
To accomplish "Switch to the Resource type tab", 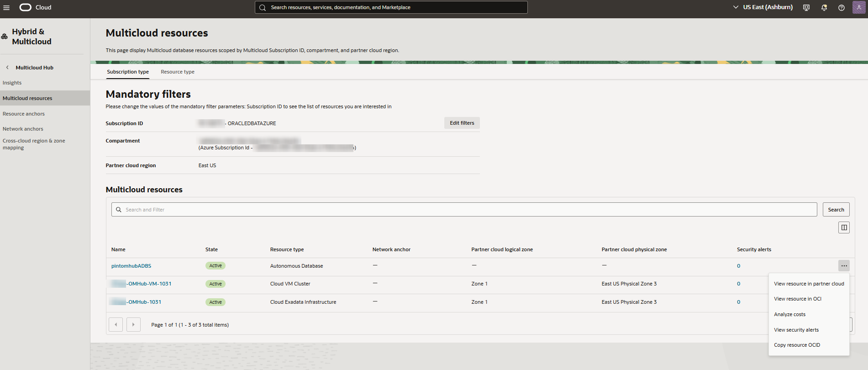I will coord(178,72).
